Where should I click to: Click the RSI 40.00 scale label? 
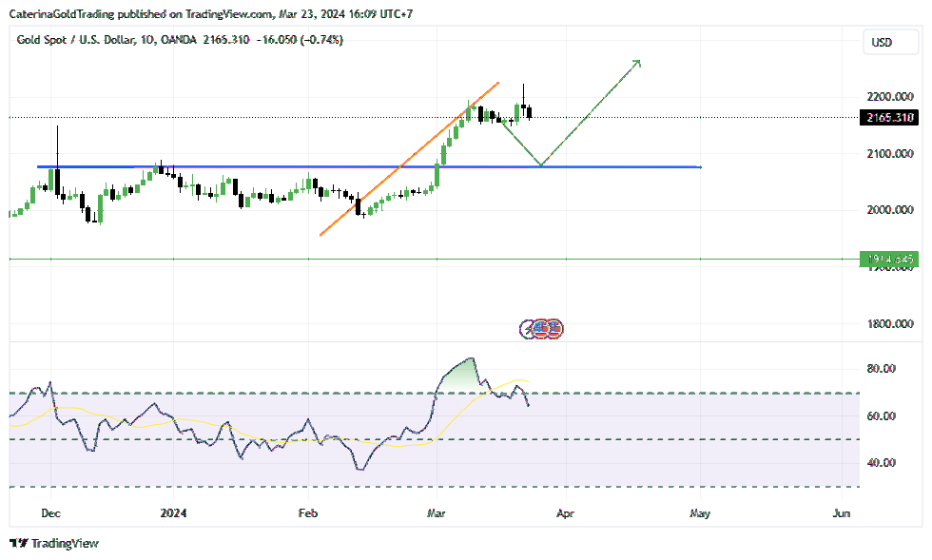pos(881,462)
